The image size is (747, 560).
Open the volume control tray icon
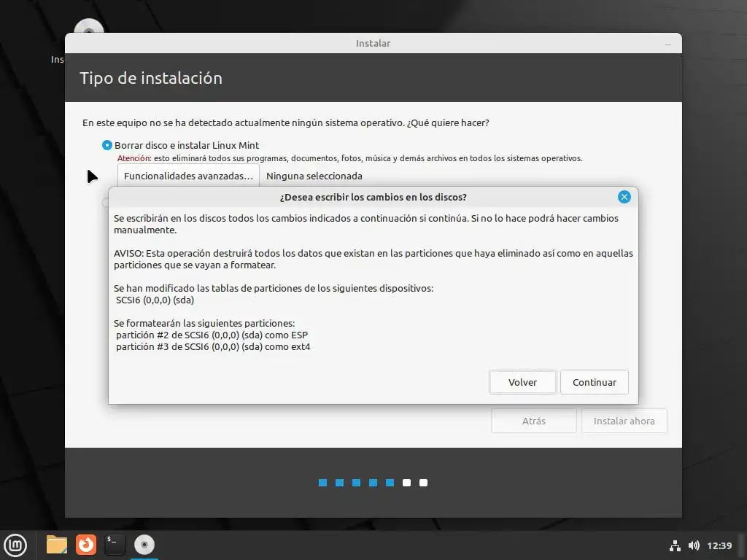click(694, 545)
